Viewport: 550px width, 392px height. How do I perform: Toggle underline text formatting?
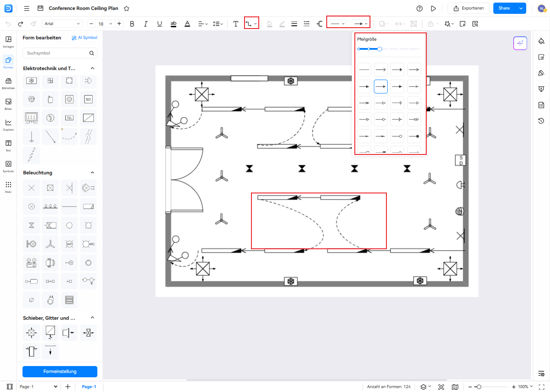pyautogui.click(x=160, y=24)
